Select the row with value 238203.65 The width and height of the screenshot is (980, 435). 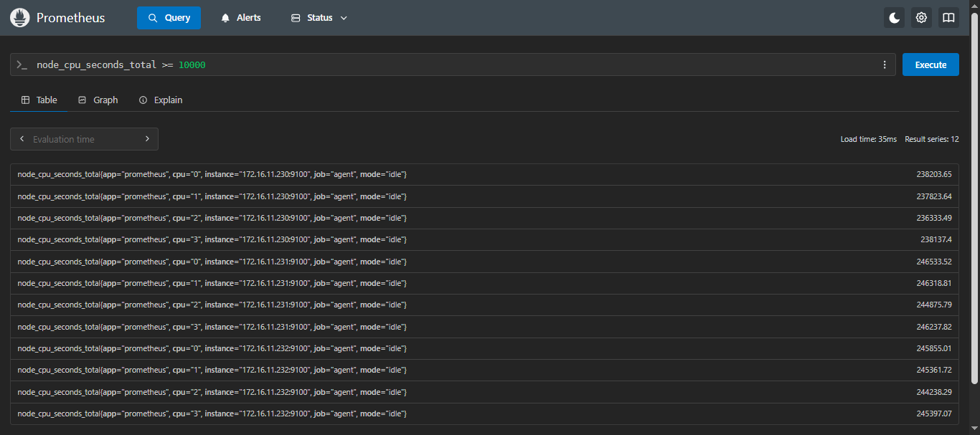[x=484, y=174]
